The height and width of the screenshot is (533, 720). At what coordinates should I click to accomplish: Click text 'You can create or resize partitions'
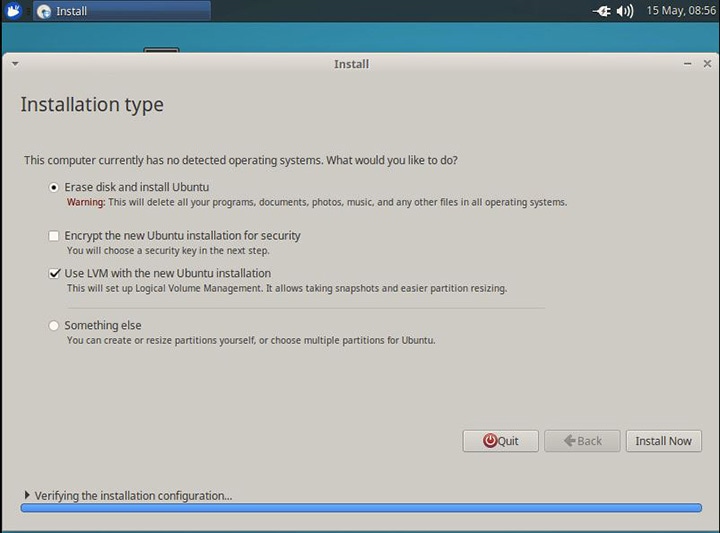(251, 340)
